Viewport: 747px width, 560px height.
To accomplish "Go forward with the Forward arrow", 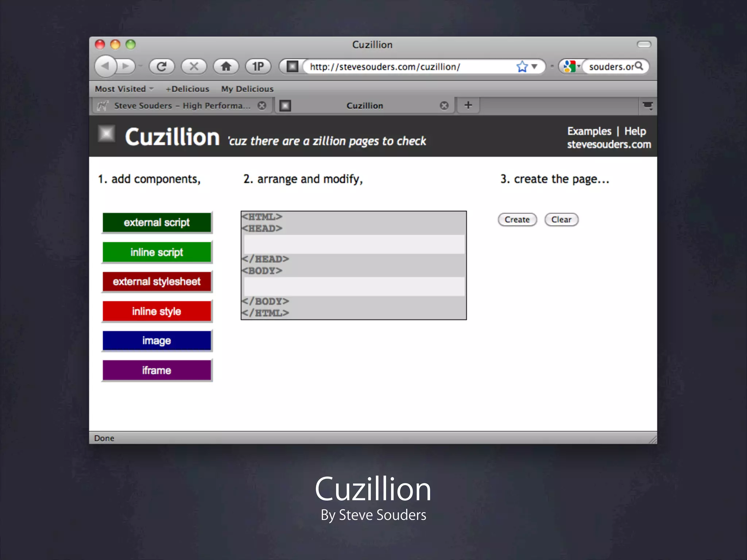I will [126, 66].
